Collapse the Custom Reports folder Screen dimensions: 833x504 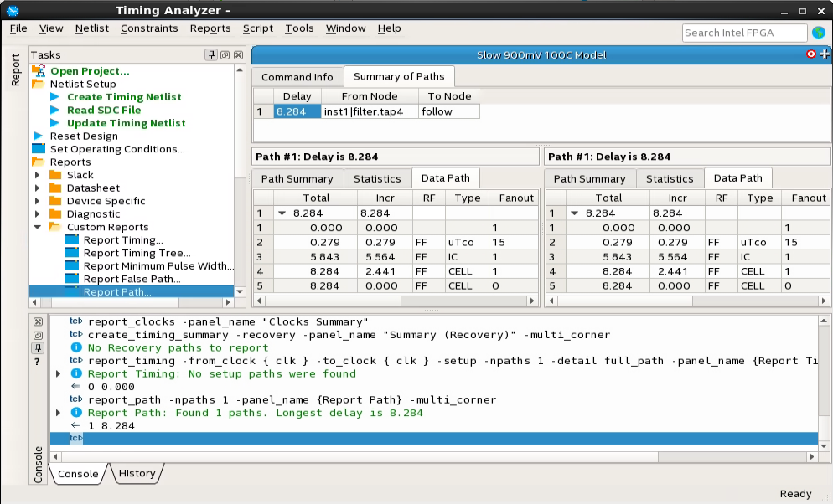tap(37, 227)
